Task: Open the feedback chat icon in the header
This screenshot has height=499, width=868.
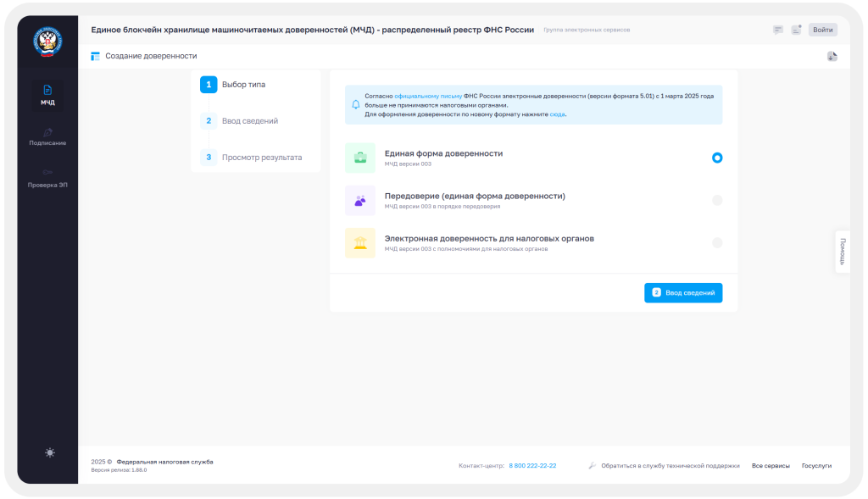Action: tap(777, 29)
